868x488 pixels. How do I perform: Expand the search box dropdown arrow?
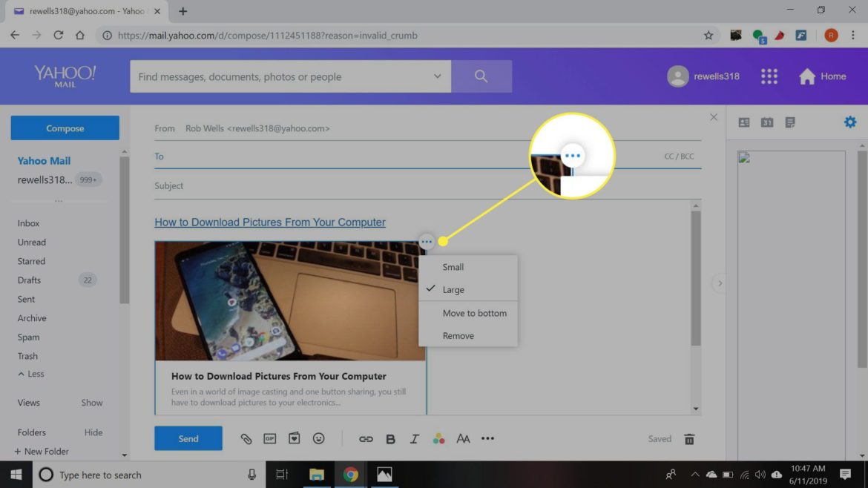pyautogui.click(x=438, y=76)
